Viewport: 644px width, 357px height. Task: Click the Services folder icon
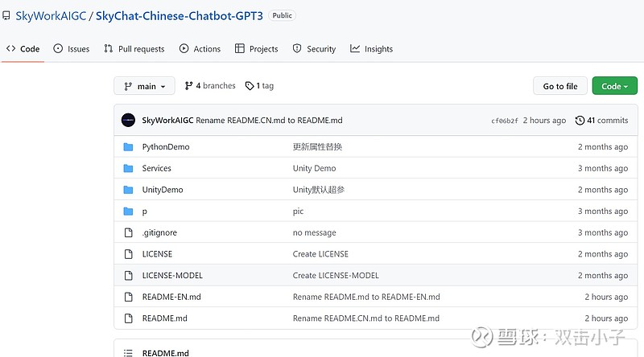pos(128,168)
